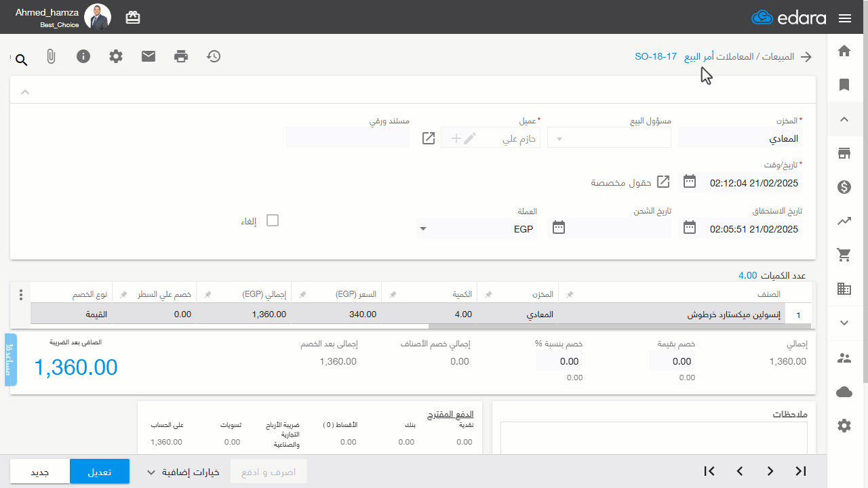This screenshot has width=868, height=488.
Task: Open the people sidebar icon
Action: point(844,358)
